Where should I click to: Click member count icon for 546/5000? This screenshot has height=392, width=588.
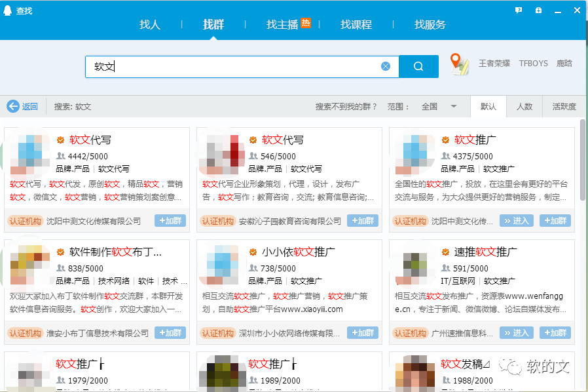point(253,156)
